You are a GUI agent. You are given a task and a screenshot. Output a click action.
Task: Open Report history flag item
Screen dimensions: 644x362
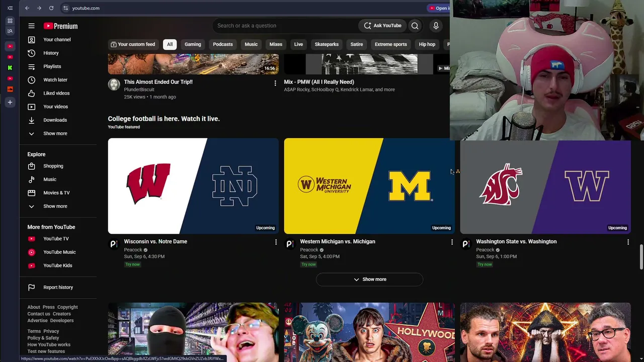point(58,287)
